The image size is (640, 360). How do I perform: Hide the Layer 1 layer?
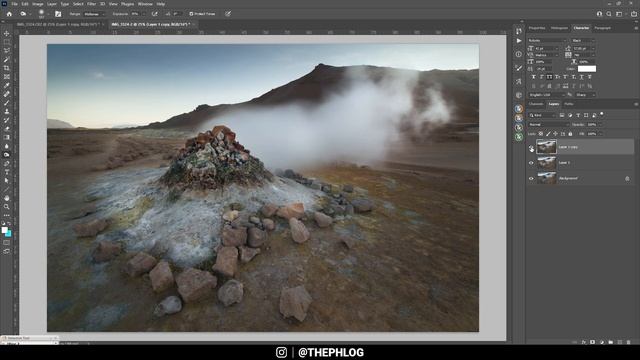531,163
